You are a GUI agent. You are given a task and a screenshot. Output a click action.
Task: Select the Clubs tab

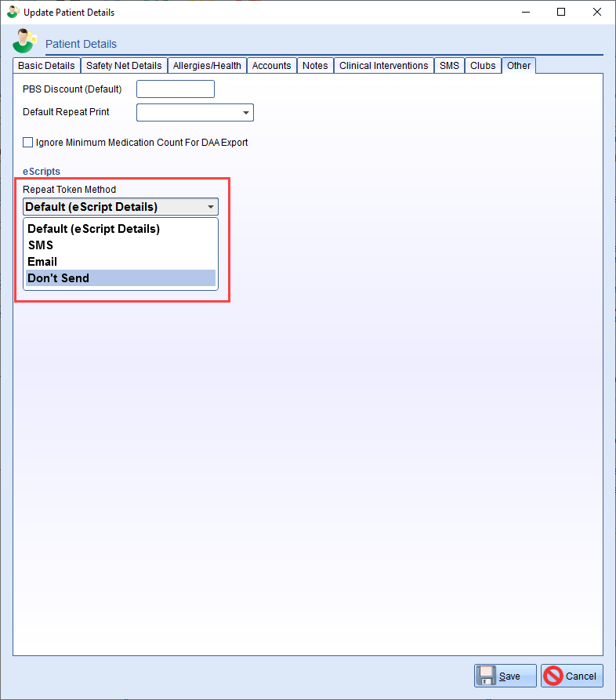click(483, 66)
